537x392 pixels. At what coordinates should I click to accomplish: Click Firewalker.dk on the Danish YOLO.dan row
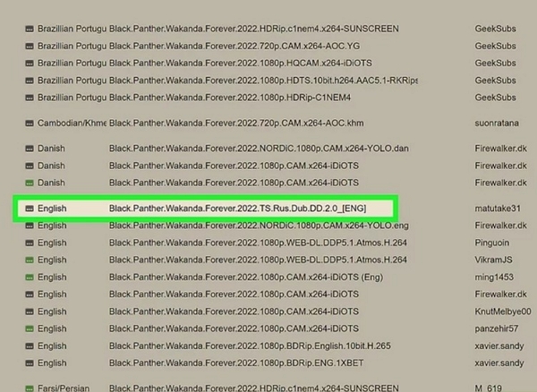pyautogui.click(x=500, y=149)
